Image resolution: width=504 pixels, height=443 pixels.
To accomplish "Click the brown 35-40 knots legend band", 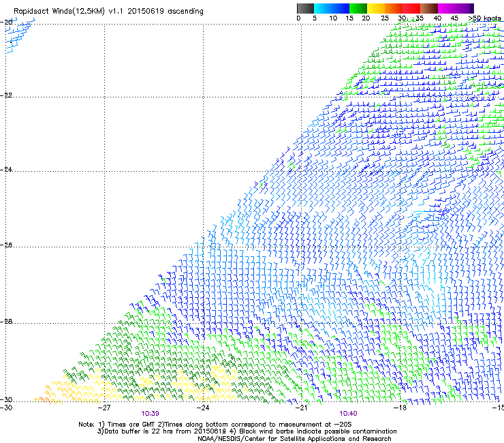I will tap(429, 8).
